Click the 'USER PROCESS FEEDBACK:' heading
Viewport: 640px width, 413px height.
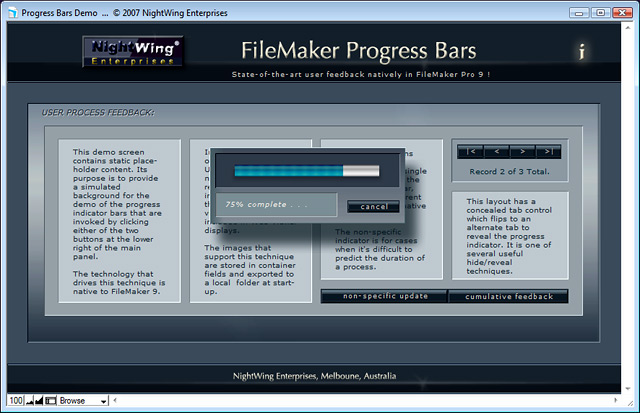coord(98,113)
